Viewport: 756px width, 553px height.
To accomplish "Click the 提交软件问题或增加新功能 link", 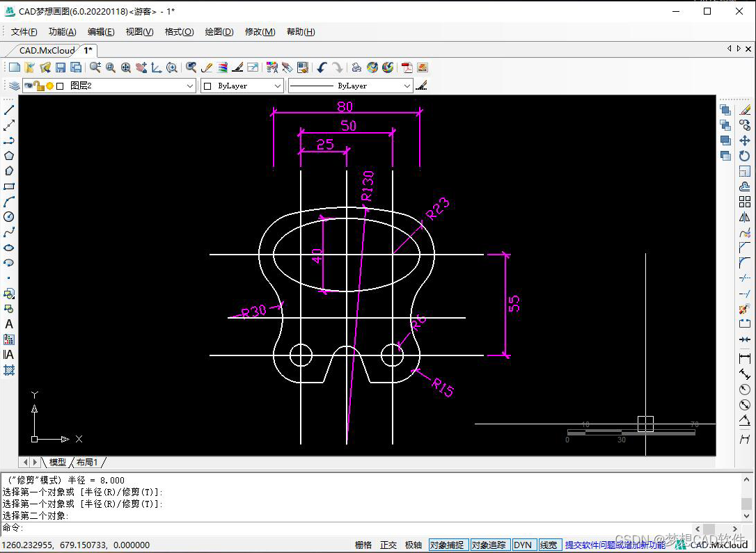I will click(615, 545).
